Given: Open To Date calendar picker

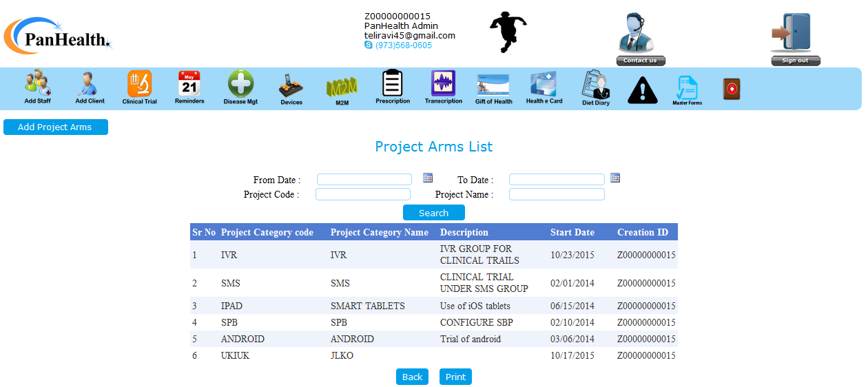Looking at the screenshot, I should [615, 178].
